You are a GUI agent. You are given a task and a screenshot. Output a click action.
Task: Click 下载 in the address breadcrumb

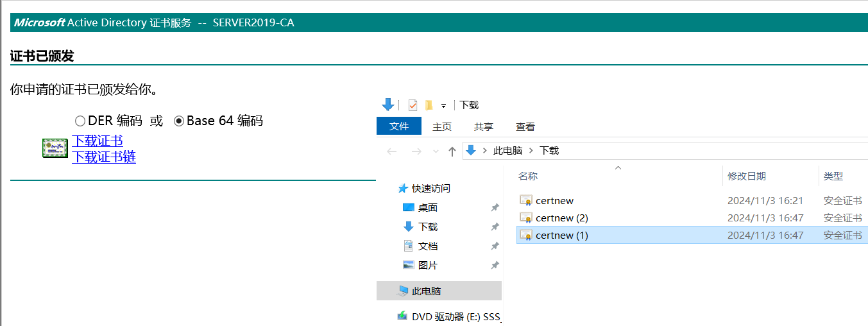click(549, 151)
